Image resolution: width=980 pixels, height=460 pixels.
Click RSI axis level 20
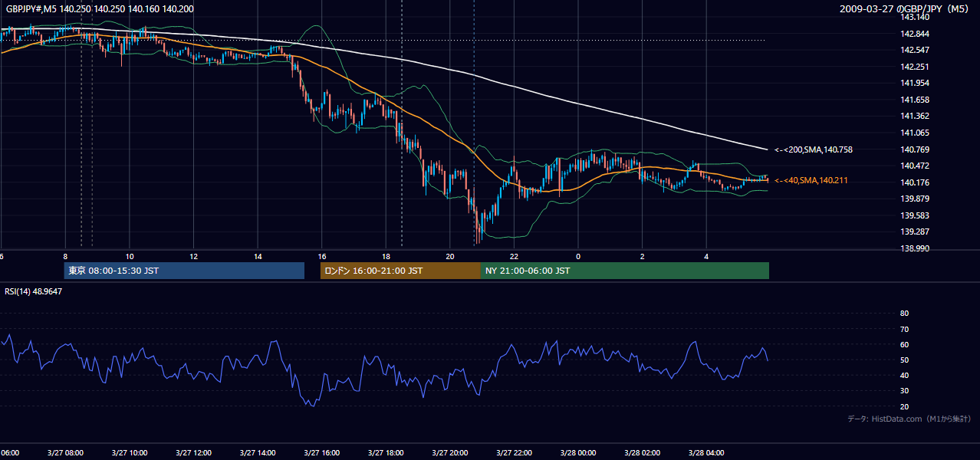(905, 406)
